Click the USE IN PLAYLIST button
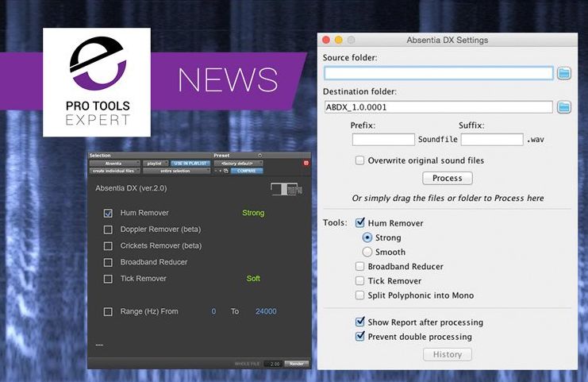 [x=190, y=164]
